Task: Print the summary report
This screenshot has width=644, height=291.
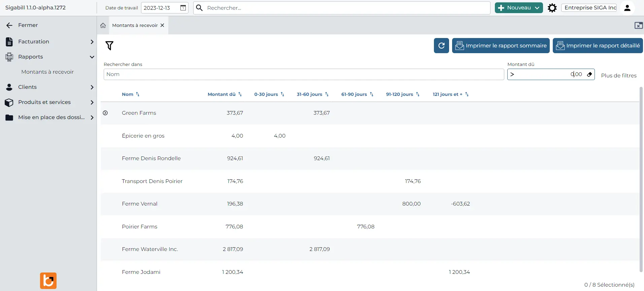Action: [x=501, y=45]
